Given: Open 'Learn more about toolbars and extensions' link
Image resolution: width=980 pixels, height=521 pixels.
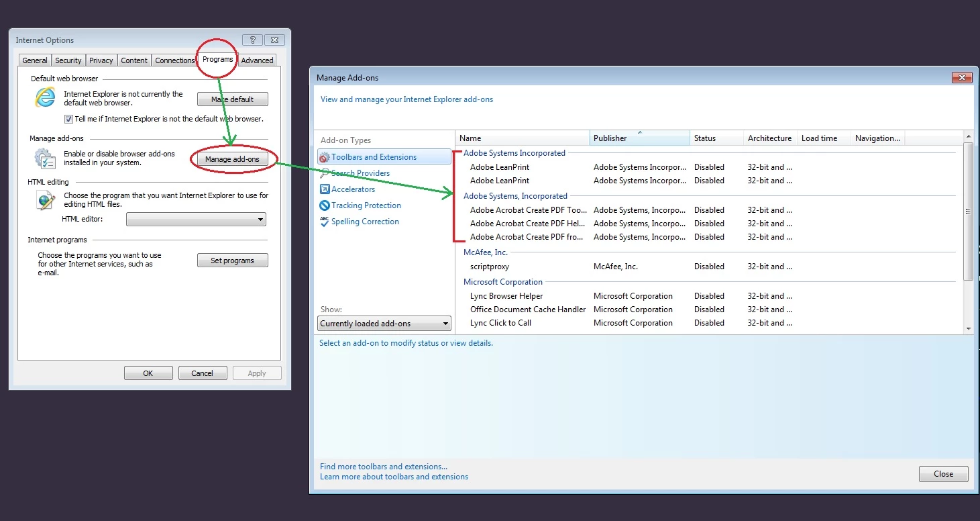Looking at the screenshot, I should pyautogui.click(x=394, y=477).
